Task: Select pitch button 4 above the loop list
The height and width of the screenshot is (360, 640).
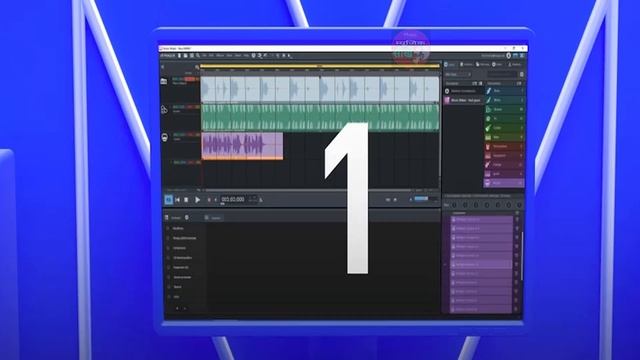Action: (487, 205)
